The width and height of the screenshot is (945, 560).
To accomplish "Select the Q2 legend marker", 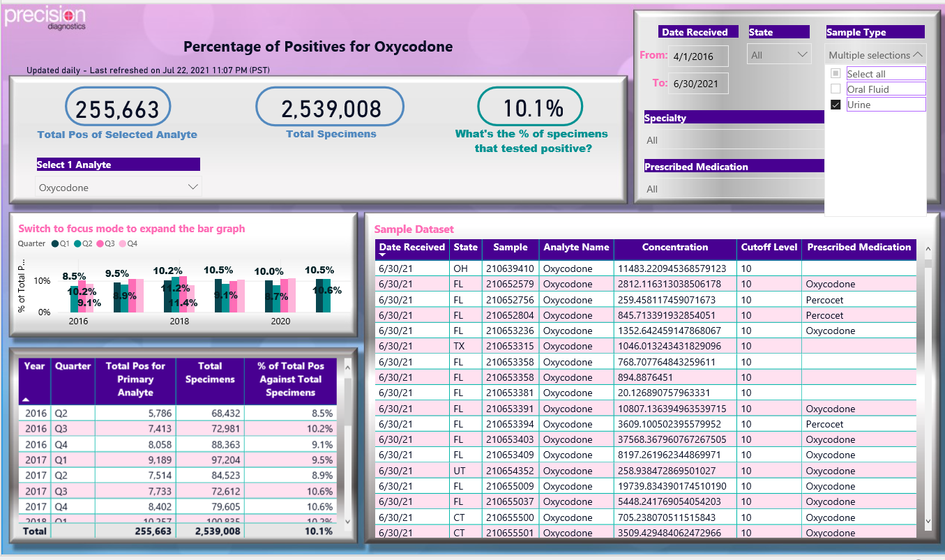I will (77, 243).
